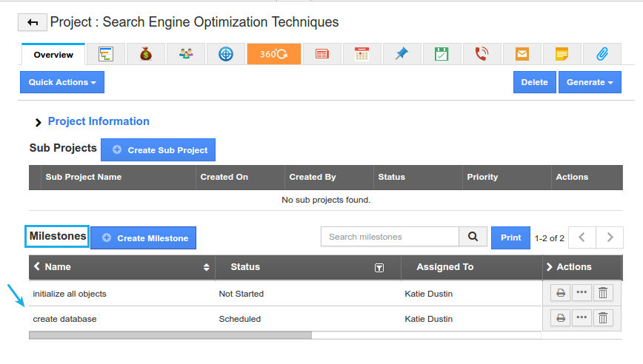643x364 pixels.
Task: Open the Generate dropdown menu
Action: [x=590, y=82]
